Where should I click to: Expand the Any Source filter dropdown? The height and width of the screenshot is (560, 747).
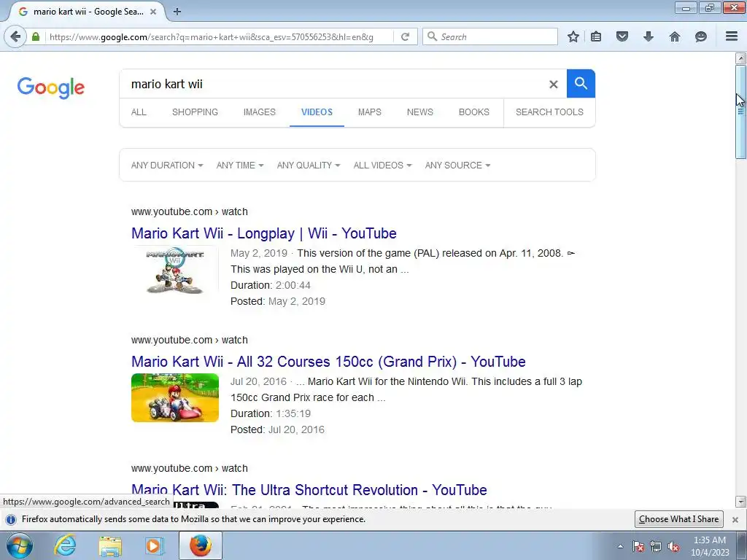(x=458, y=166)
